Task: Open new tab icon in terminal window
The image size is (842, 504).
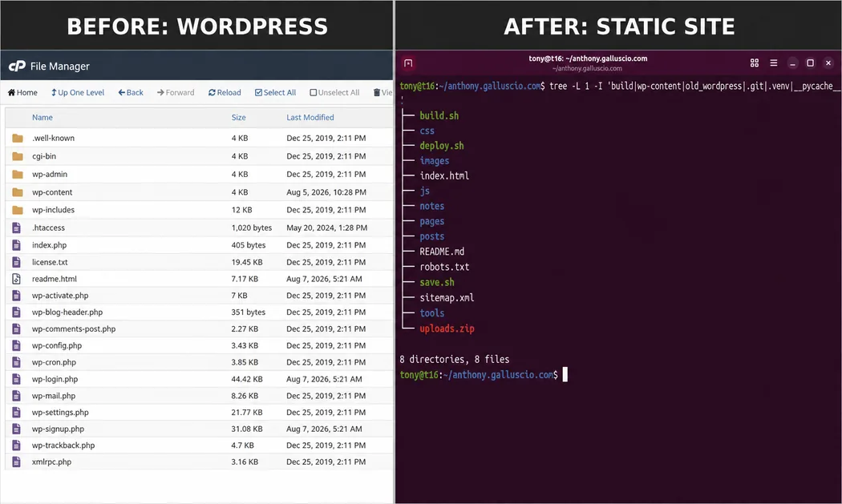Action: (x=408, y=62)
